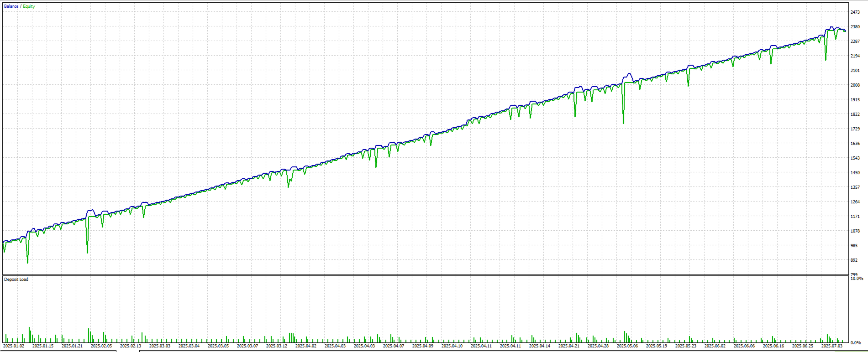
Task: Click the 1357 axis value
Action: point(855,187)
